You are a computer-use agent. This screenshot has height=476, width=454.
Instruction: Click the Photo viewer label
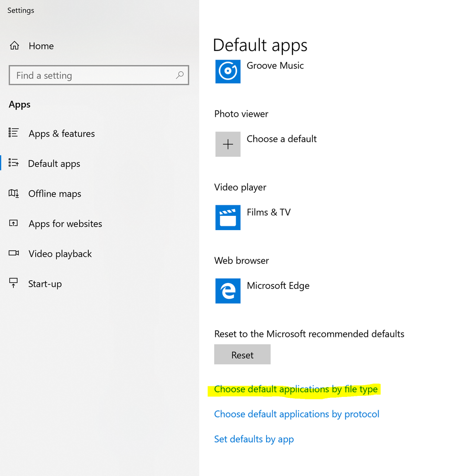tap(241, 114)
